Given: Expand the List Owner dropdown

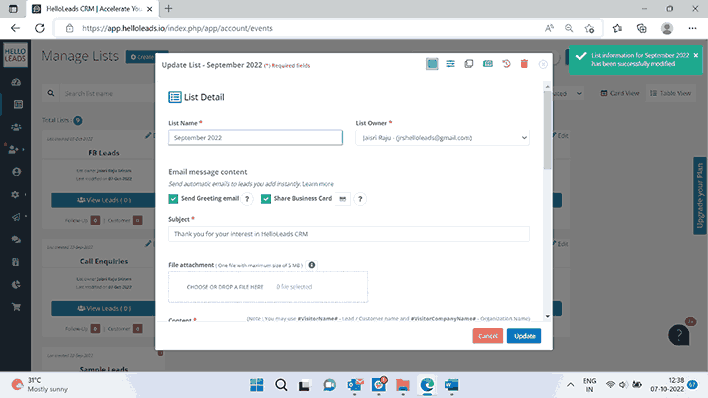Looking at the screenshot, I should coord(442,138).
